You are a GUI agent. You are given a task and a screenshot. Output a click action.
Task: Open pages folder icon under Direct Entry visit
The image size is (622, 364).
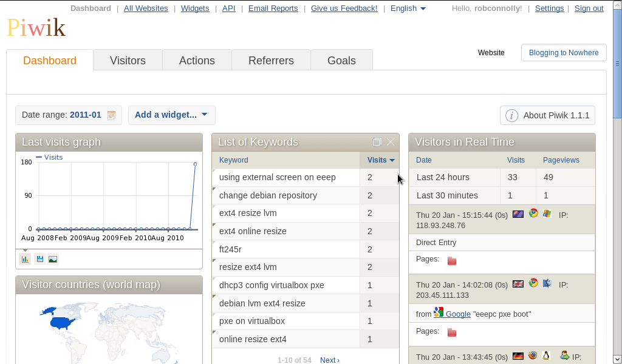(452, 261)
